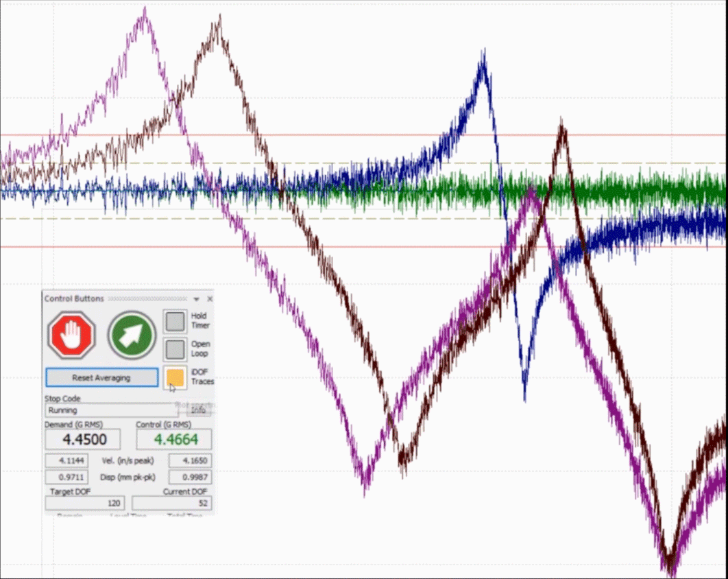
Task: Click the Target DOF field showing 120
Action: click(84, 503)
